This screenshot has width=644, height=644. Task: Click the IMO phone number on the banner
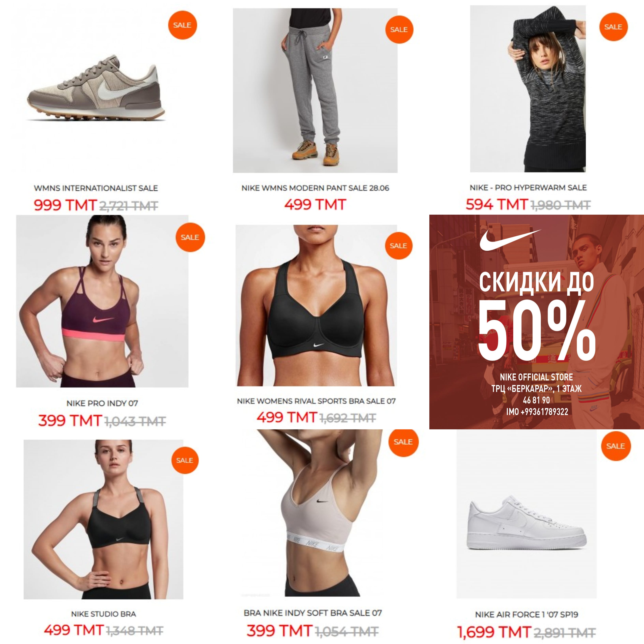click(537, 412)
